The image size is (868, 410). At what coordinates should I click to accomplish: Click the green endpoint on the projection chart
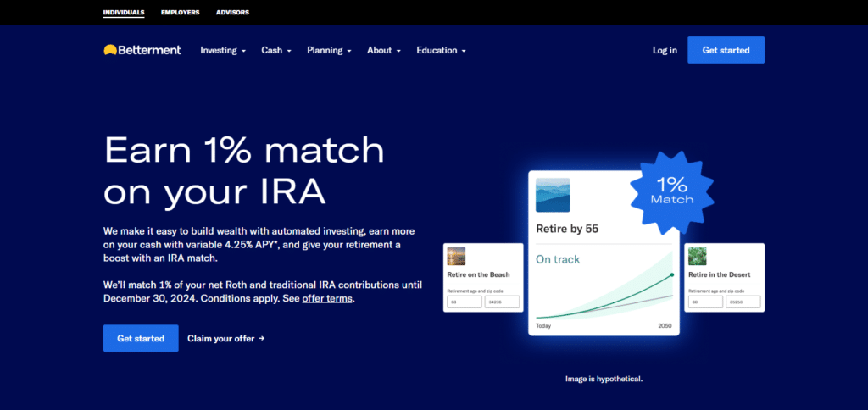(x=672, y=274)
